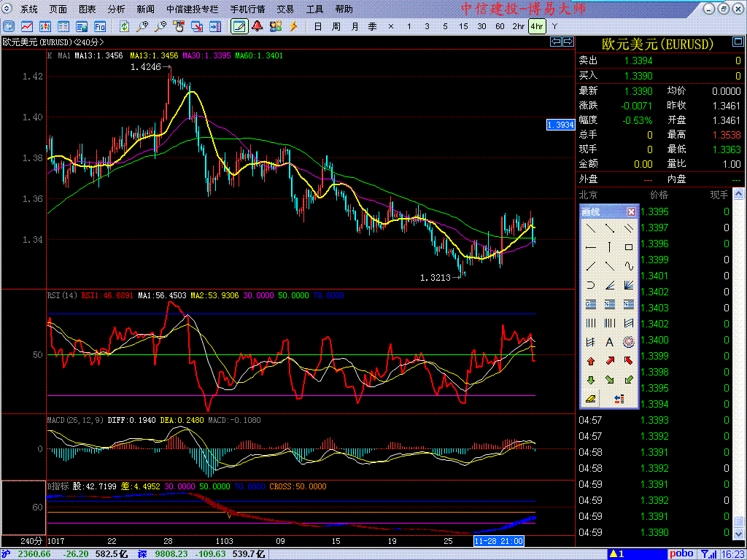Click the left-right arrow button above chart
This screenshot has height=560, width=747.
(556, 42)
